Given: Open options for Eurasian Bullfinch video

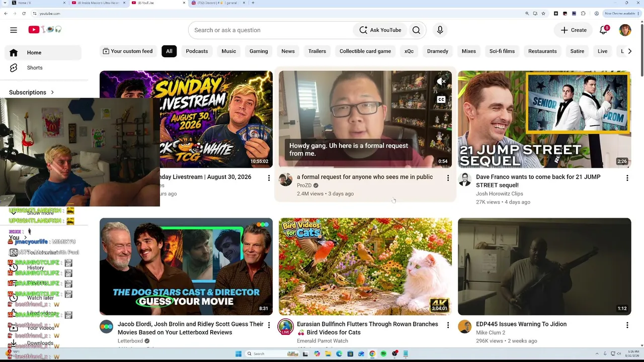Looking at the screenshot, I should pos(448,325).
